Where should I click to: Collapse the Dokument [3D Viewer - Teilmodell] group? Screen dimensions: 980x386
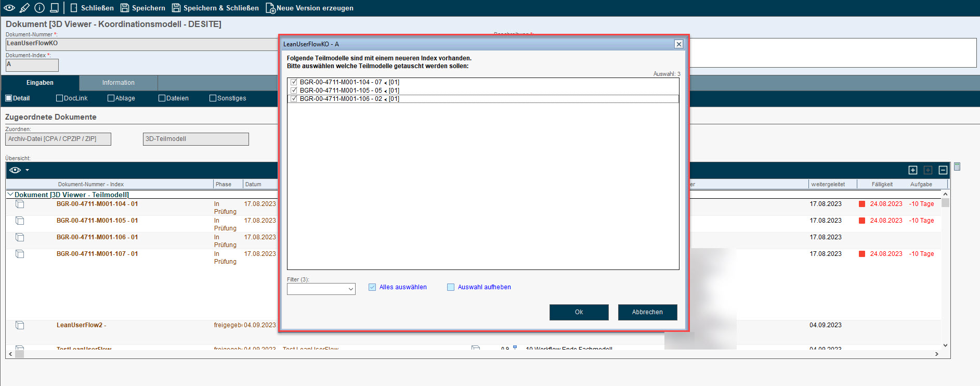click(10, 195)
